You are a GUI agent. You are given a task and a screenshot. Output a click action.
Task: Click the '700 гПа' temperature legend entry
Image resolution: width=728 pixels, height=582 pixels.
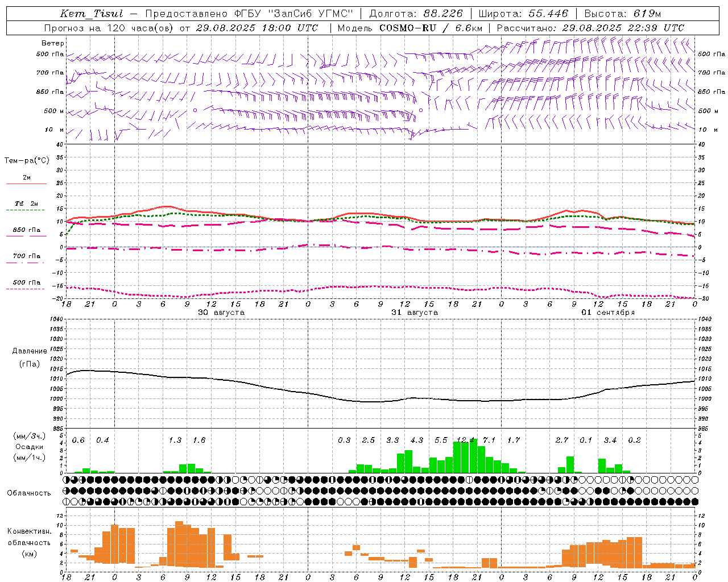click(27, 256)
